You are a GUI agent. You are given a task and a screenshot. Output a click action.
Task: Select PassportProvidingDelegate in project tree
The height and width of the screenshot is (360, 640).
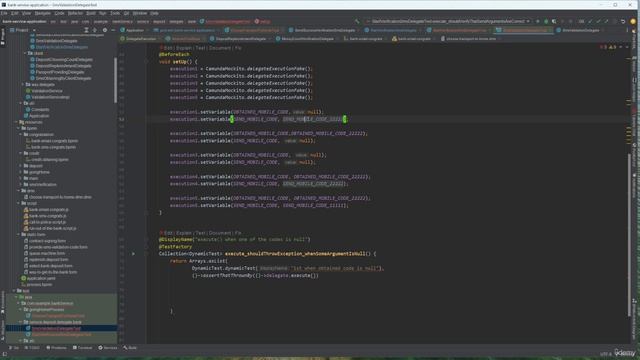click(x=60, y=72)
